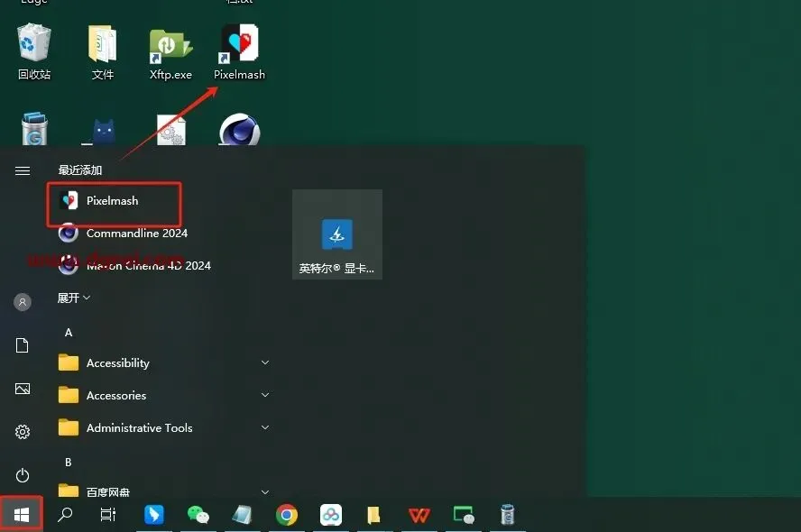Screen dimensions: 801x532
Task: Open File Explorer on the taskbar
Action: tap(374, 515)
